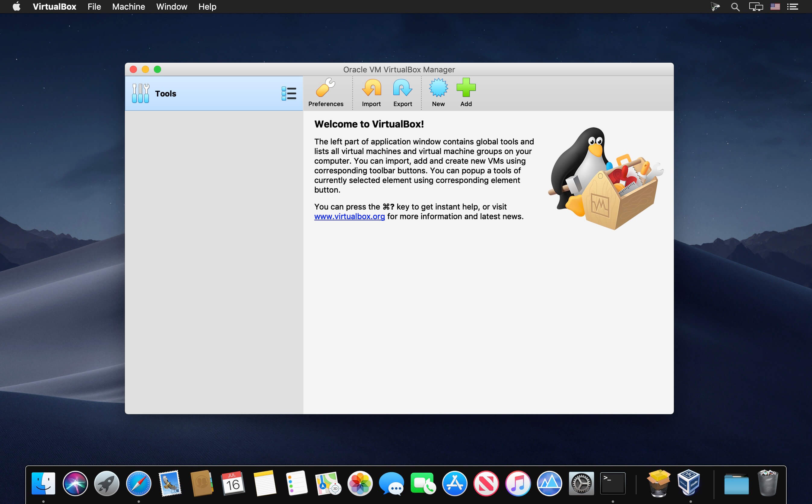Screen dimensions: 812x504
Task: Click the macOS System Preferences gear icon
Action: click(x=580, y=484)
